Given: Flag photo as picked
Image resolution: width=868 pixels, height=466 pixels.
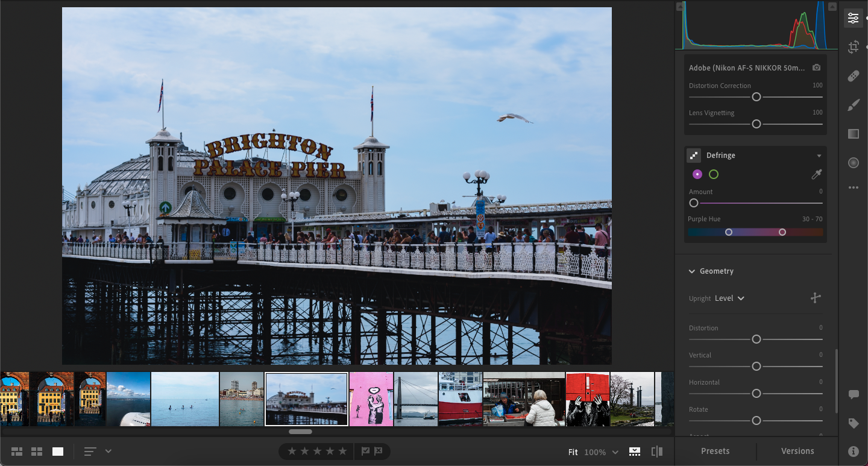Looking at the screenshot, I should click(x=365, y=451).
